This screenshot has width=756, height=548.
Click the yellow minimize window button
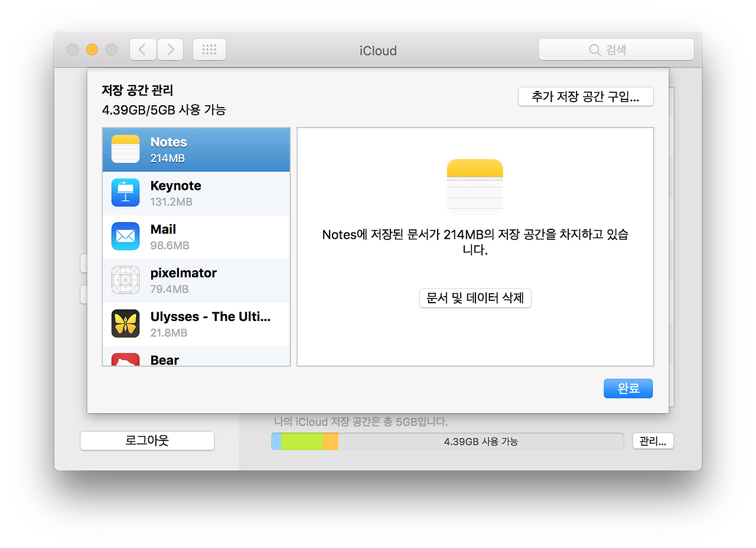92,50
